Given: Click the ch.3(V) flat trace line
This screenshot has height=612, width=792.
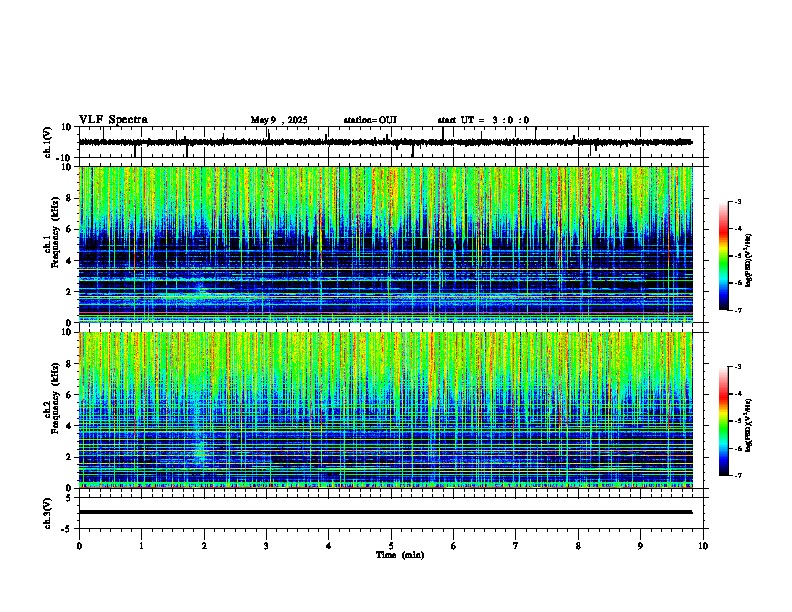Looking at the screenshot, I should coord(386,512).
